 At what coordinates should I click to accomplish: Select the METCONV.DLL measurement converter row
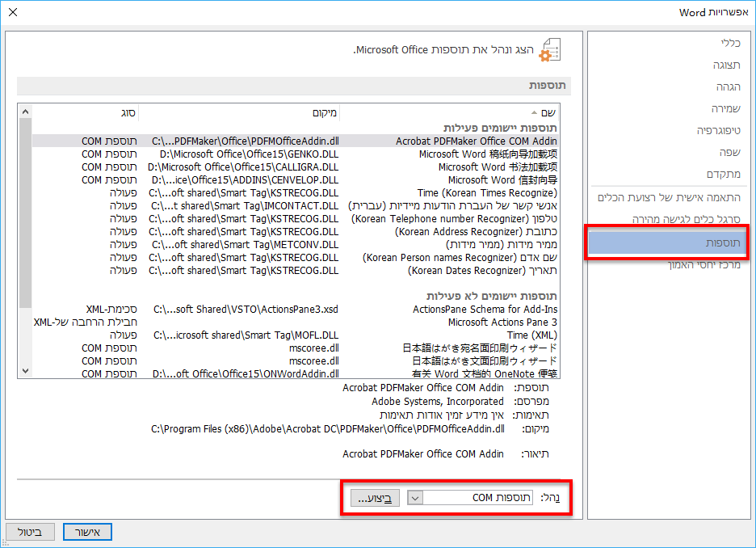point(296,245)
